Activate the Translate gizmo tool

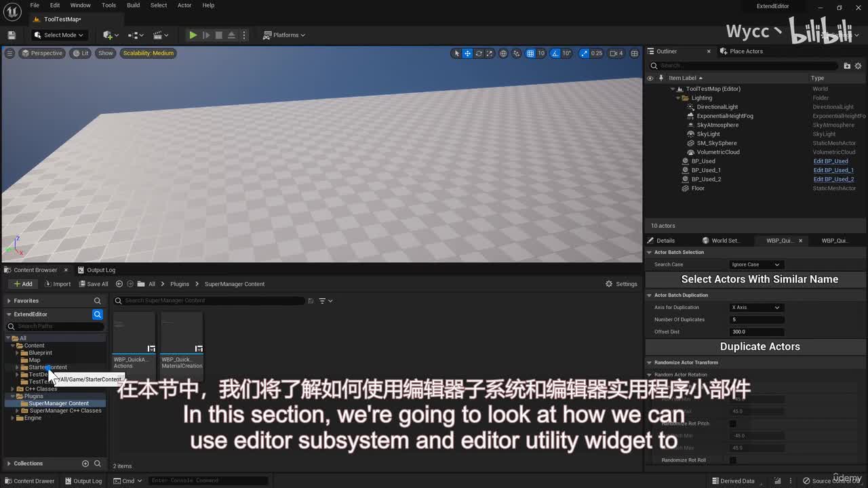pyautogui.click(x=467, y=53)
